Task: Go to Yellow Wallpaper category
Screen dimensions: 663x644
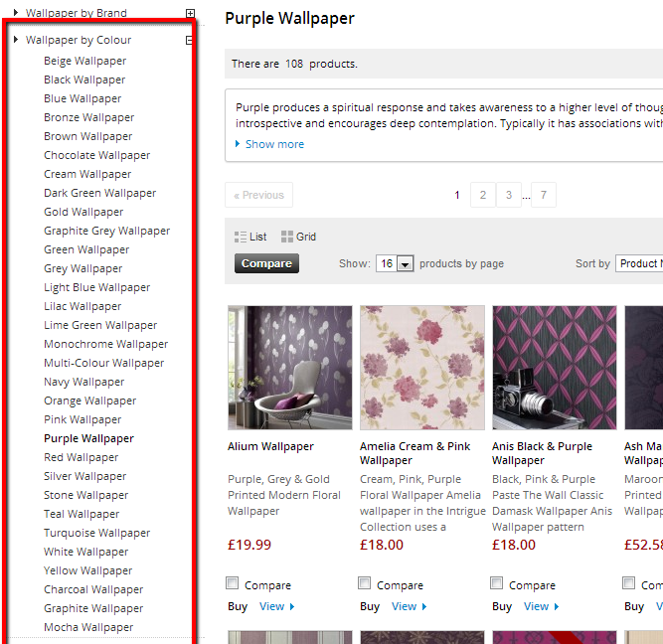Action: coord(87,570)
